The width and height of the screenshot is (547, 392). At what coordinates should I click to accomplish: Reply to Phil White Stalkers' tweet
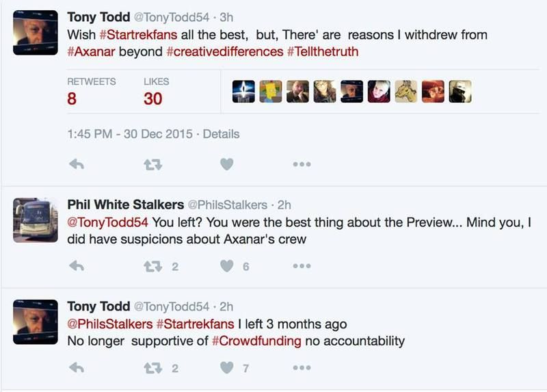(x=77, y=266)
